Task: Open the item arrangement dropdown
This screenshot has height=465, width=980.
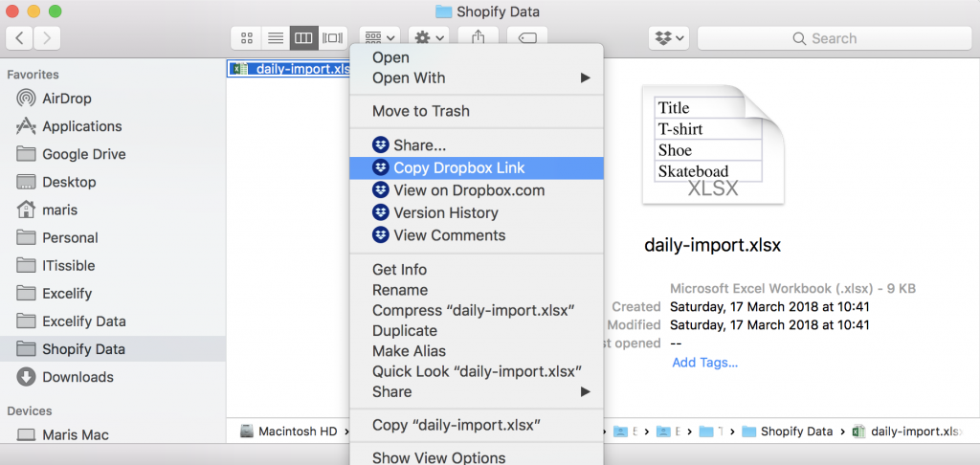Action: pyautogui.click(x=379, y=38)
